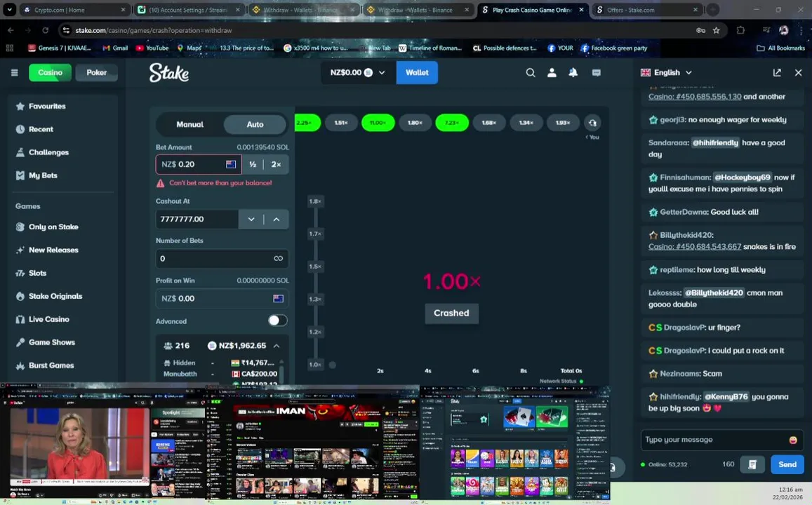Focus the Bet Amount input field

tap(199, 165)
